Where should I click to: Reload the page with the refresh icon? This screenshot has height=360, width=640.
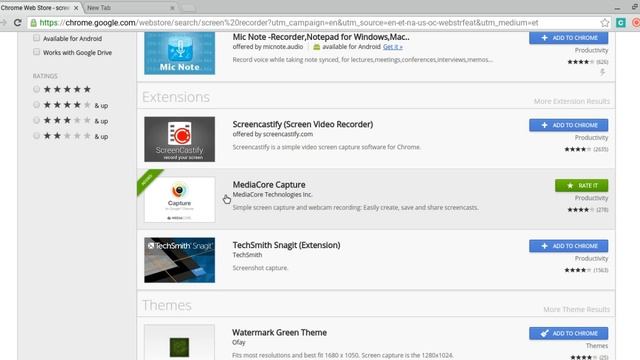click(x=18, y=23)
